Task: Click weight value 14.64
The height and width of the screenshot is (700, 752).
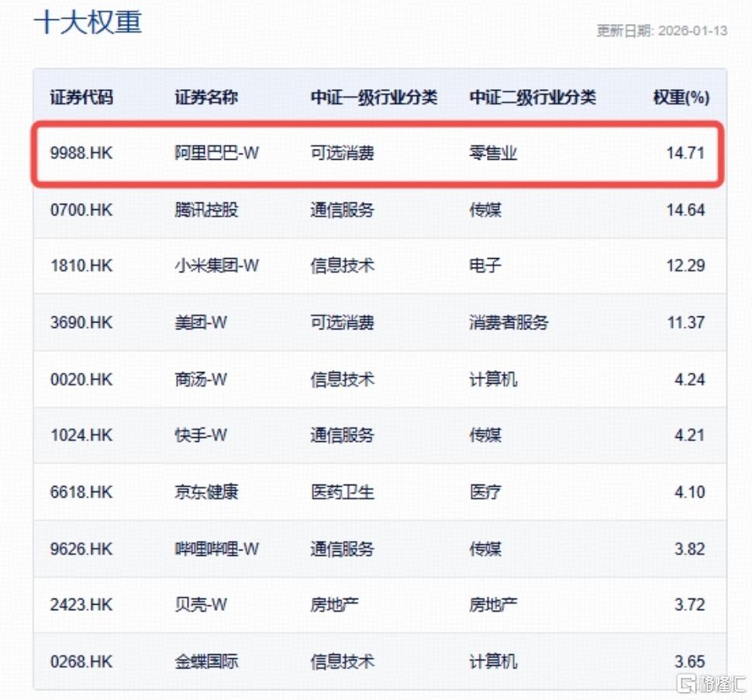Action: [x=685, y=210]
